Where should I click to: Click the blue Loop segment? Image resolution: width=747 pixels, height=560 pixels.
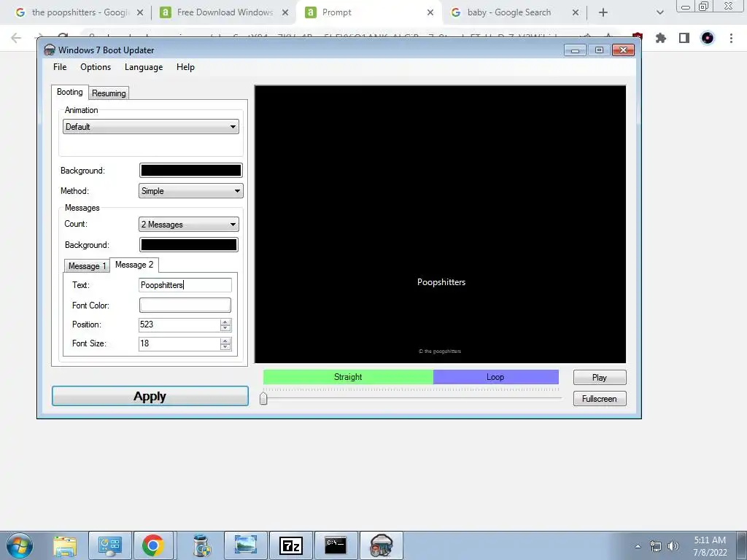pyautogui.click(x=495, y=377)
